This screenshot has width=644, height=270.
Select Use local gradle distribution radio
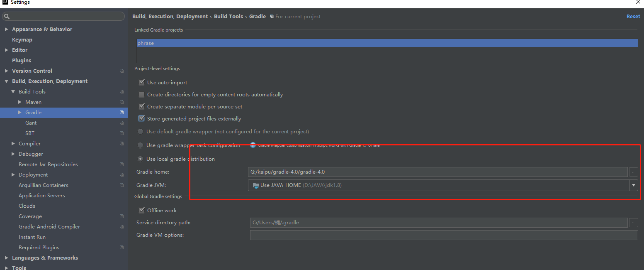[140, 159]
